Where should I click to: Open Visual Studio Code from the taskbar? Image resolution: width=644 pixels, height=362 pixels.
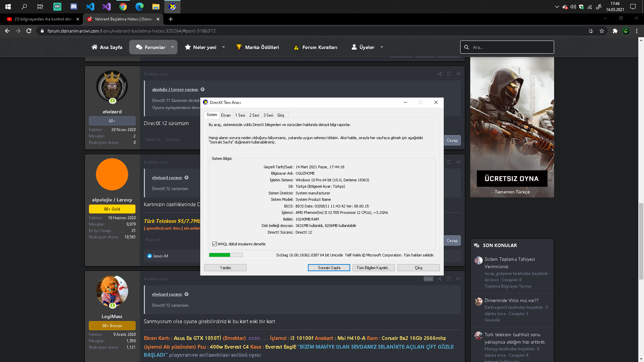[90, 6]
